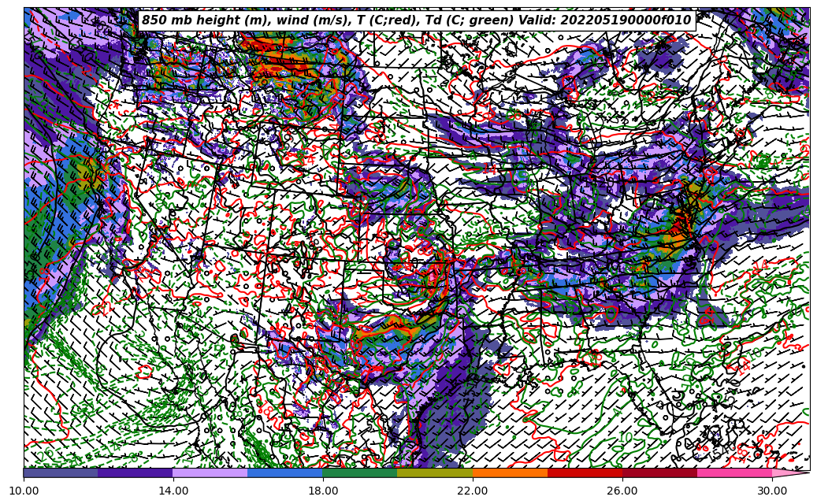Click the slate-blue 10–12 colorbar segment
Screen dimensions: 817x504
point(61,472)
